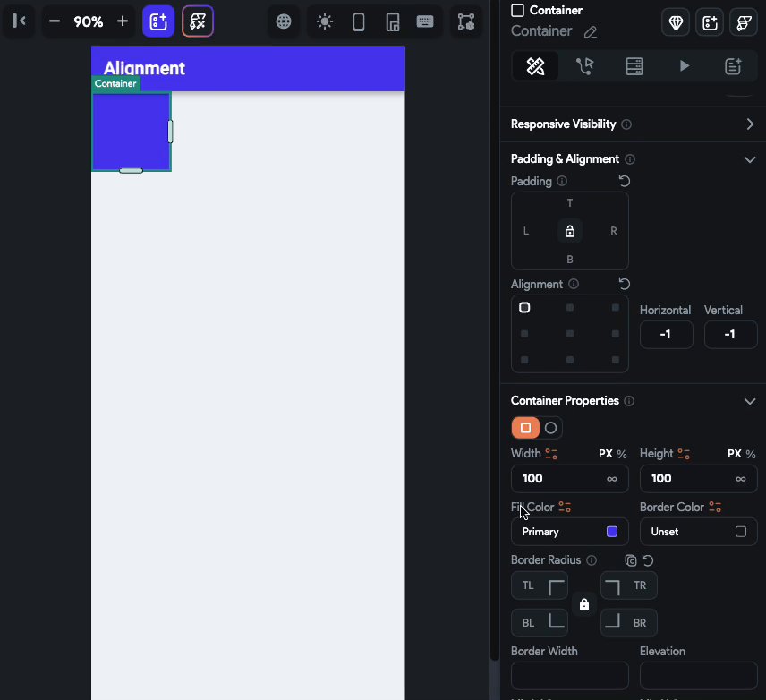766x700 pixels.
Task: Click the right padding R field
Action: tap(614, 231)
